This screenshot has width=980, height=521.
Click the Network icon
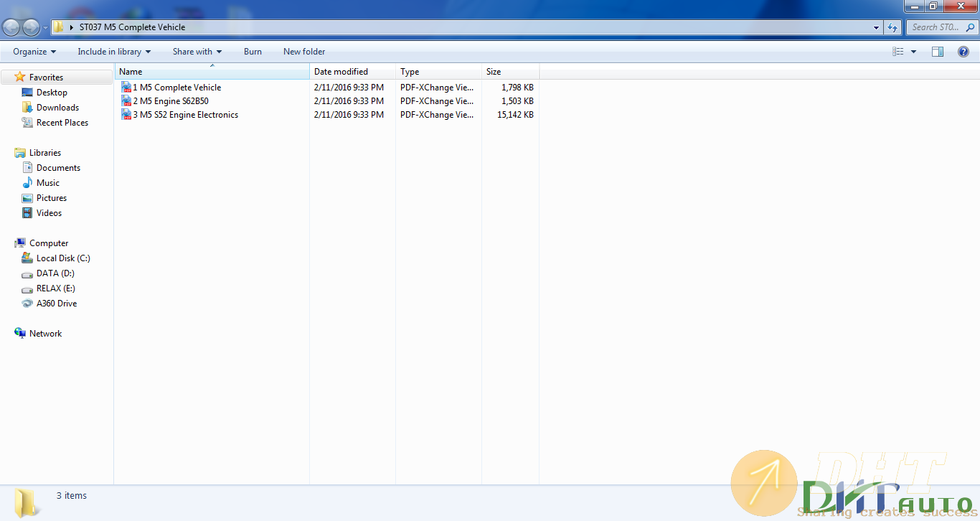point(20,334)
